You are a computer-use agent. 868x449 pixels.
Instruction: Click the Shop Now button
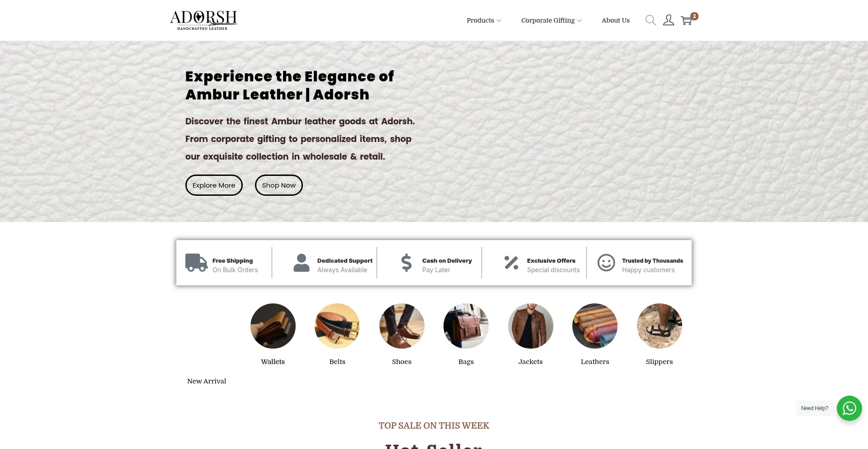click(x=279, y=185)
